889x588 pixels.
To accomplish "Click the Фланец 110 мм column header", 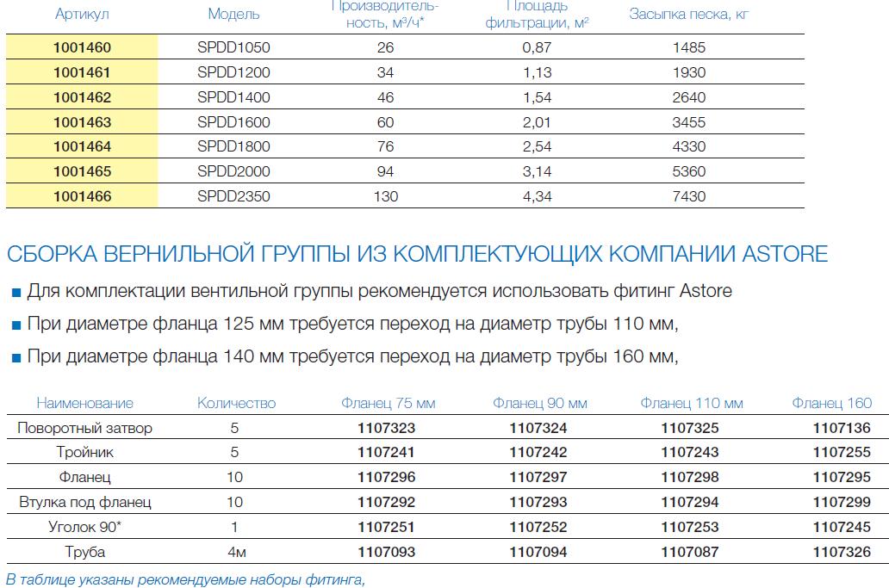I will [x=692, y=403].
